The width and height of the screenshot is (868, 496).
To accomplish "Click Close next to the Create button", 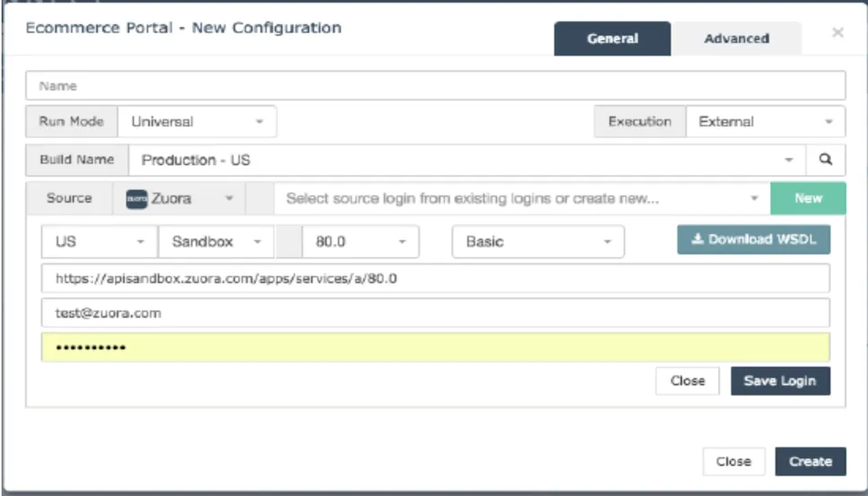I will click(733, 462).
